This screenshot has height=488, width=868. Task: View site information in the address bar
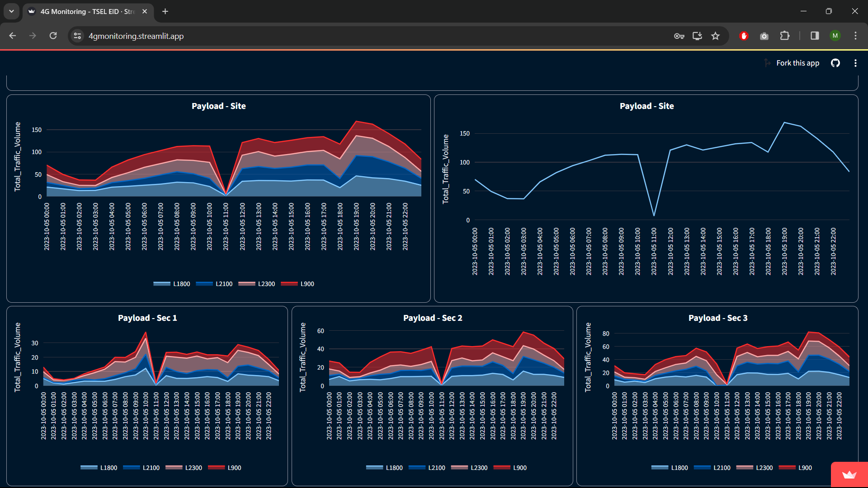coord(77,36)
